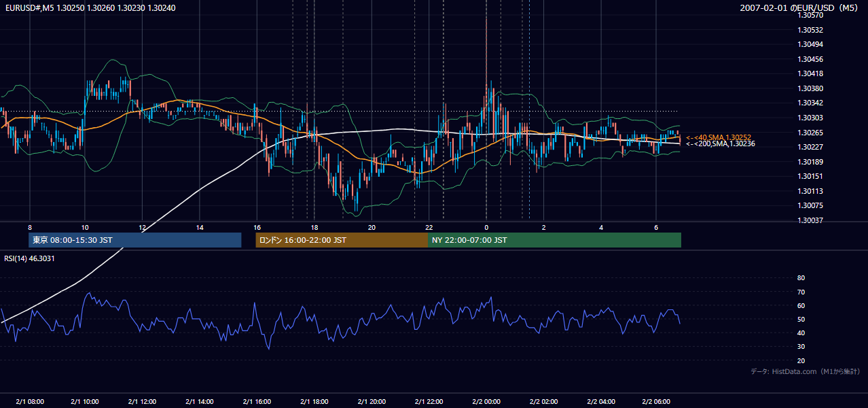Viewport: 868px width, 408px height.
Task: Click price axis value 1.30227
Action: [x=810, y=148]
